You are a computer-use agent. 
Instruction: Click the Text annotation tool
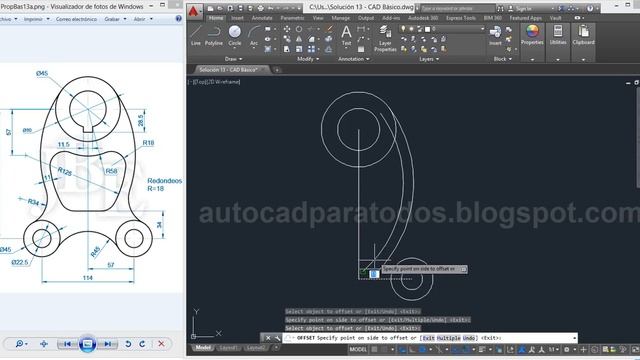coord(346,35)
